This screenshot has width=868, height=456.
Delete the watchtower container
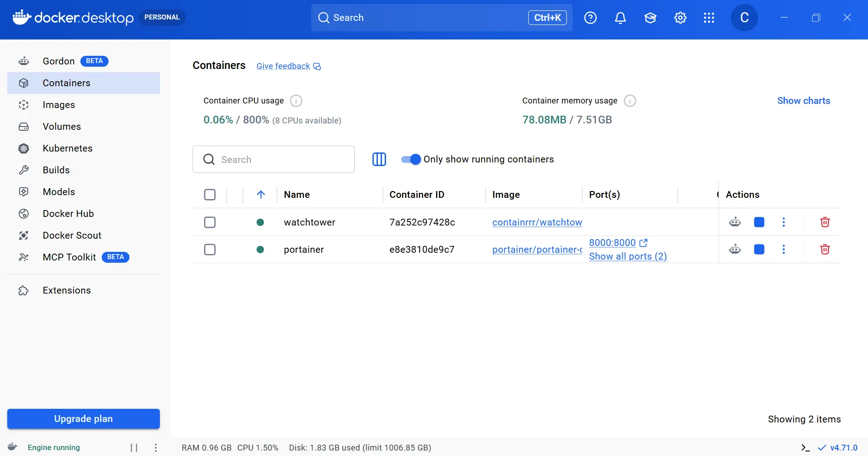pos(825,222)
